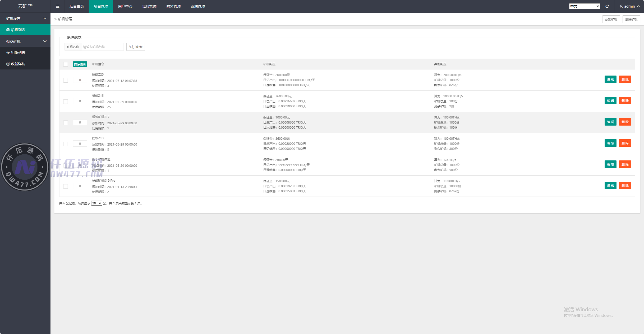Click the magnifier search button
This screenshot has height=334, width=644.
(136, 47)
